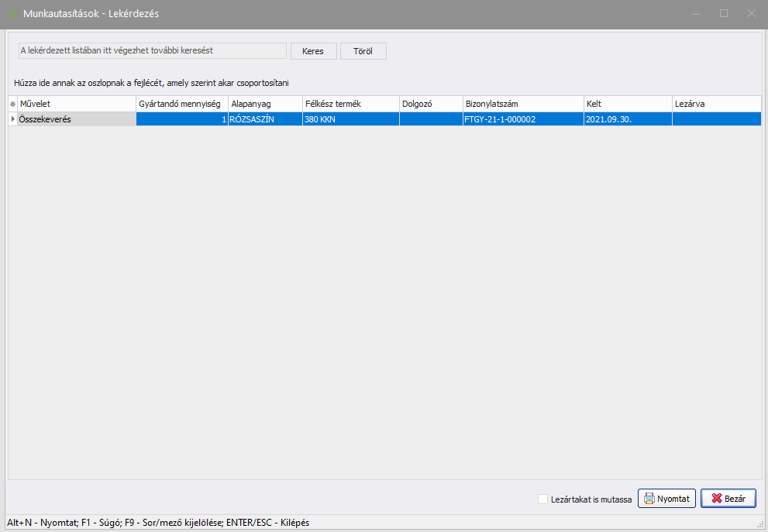Select the FTGY-21-1-000002 document number cell
This screenshot has height=532, width=768.
(522, 119)
